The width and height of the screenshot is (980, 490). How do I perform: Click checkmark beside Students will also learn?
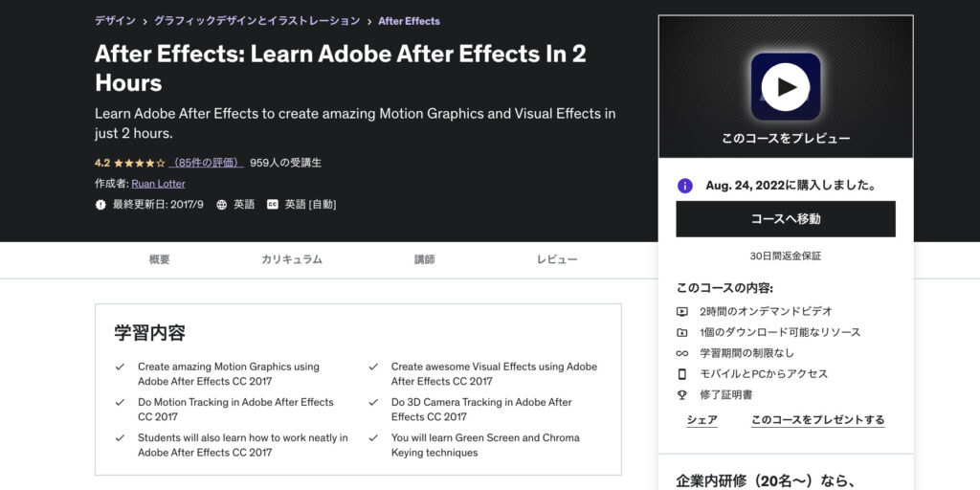120,438
